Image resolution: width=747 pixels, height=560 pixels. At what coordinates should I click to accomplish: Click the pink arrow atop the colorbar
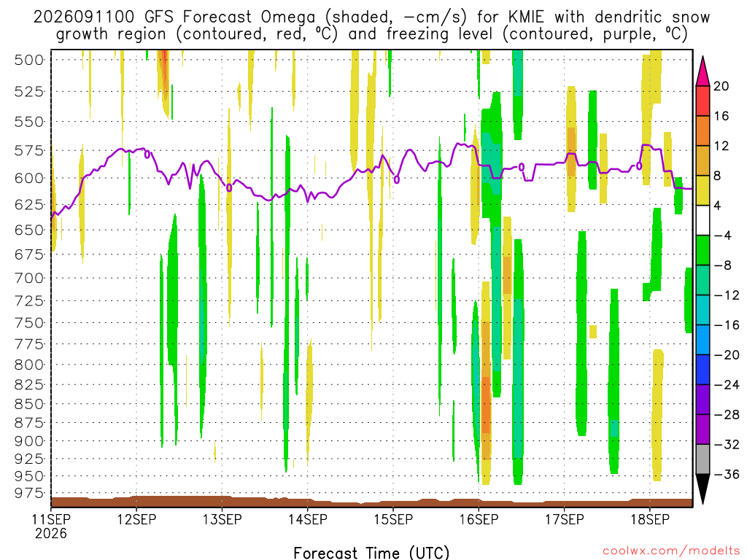pos(703,71)
